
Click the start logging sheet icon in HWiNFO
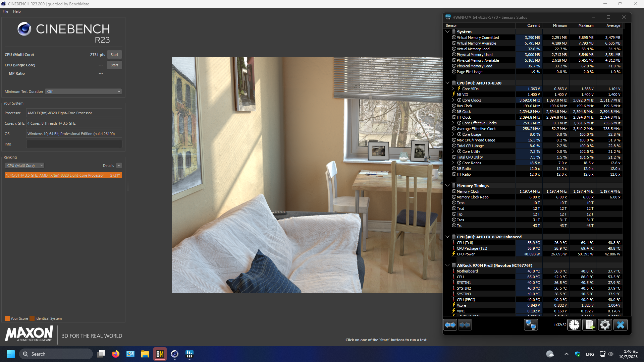coord(590,325)
